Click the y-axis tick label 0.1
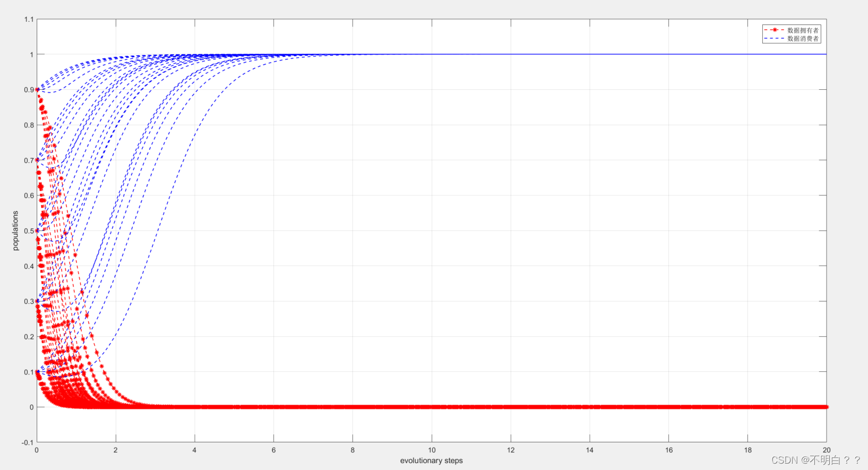The height and width of the screenshot is (470, 868). click(x=29, y=372)
